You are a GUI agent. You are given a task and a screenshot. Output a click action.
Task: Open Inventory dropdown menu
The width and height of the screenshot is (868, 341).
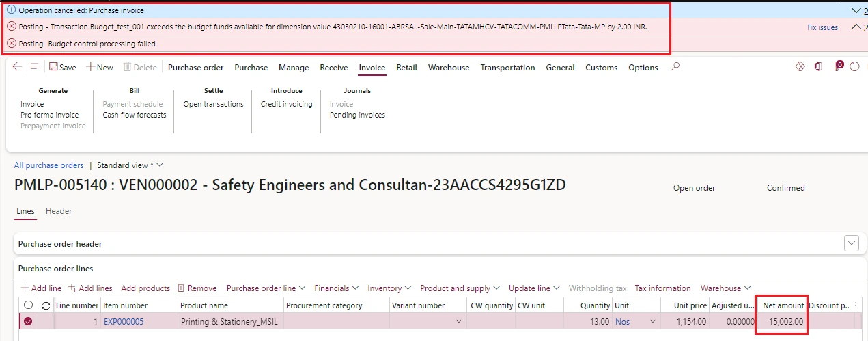(x=389, y=288)
